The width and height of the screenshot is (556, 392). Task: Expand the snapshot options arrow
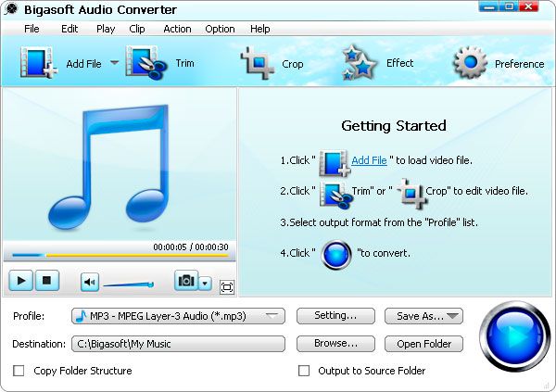pos(205,283)
